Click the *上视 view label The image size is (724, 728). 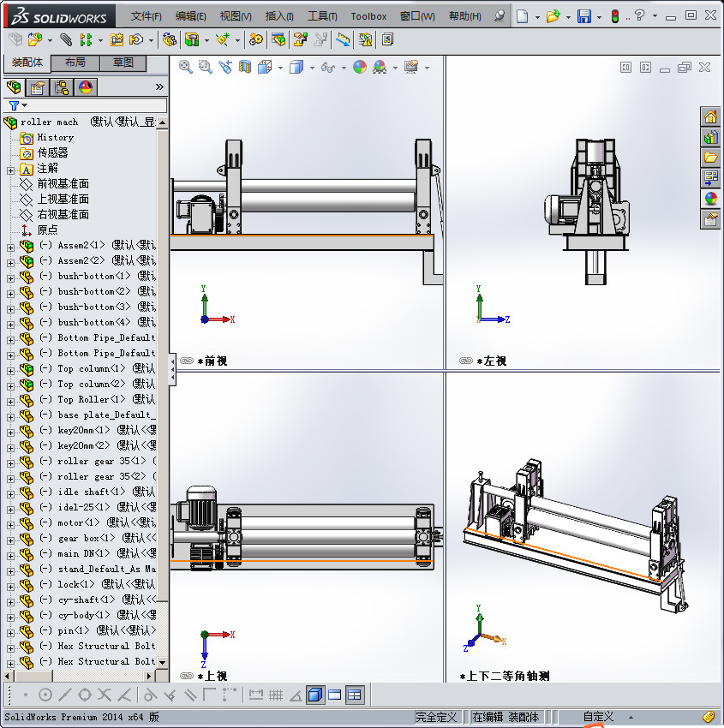click(212, 676)
